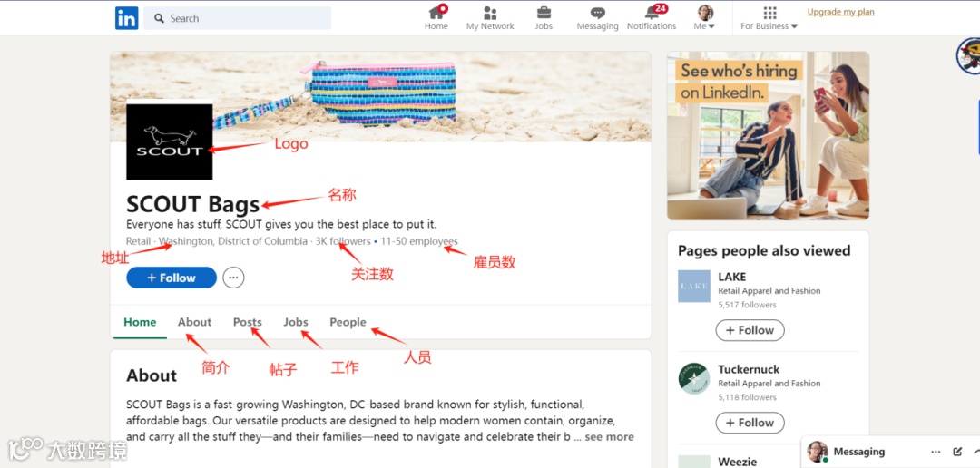Image resolution: width=980 pixels, height=468 pixels.
Task: Click the SCOUT Bags page title
Action: [x=192, y=204]
